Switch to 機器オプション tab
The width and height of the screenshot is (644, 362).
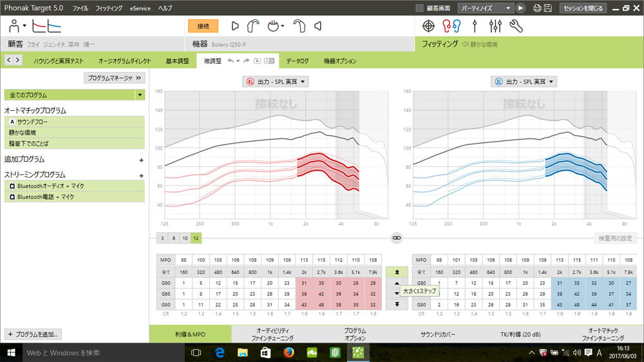[x=339, y=61]
